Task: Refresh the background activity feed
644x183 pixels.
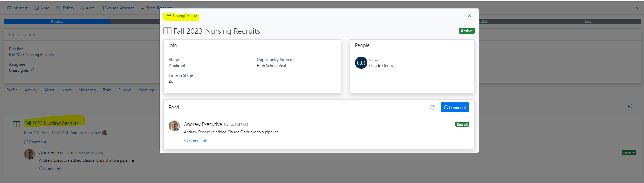Action: (630, 106)
